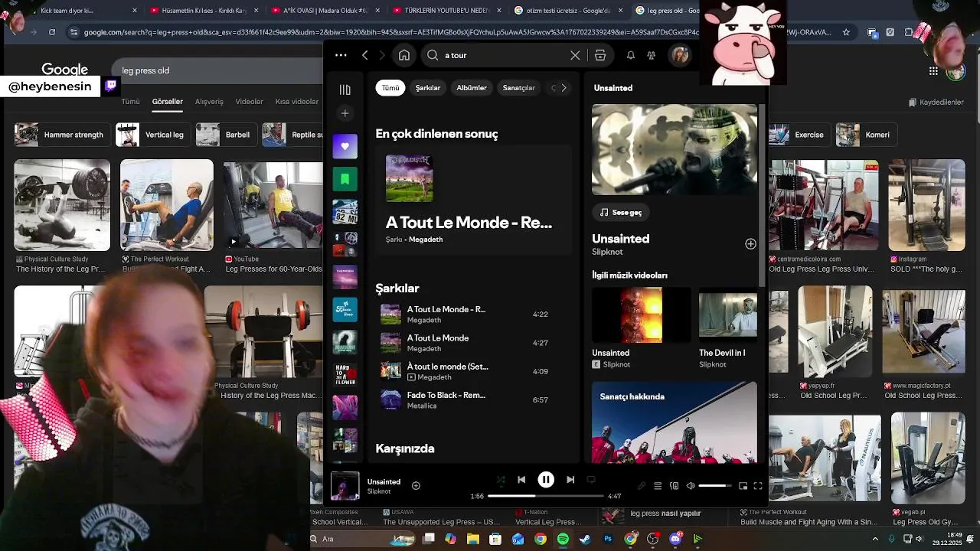Open Kaydedilenler in Google Images

pyautogui.click(x=936, y=102)
